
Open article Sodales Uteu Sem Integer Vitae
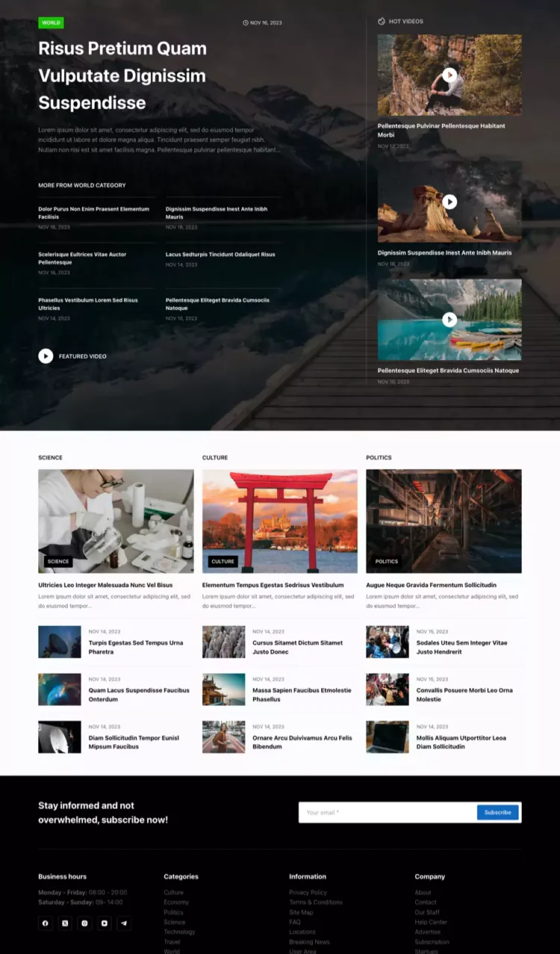[x=461, y=647]
